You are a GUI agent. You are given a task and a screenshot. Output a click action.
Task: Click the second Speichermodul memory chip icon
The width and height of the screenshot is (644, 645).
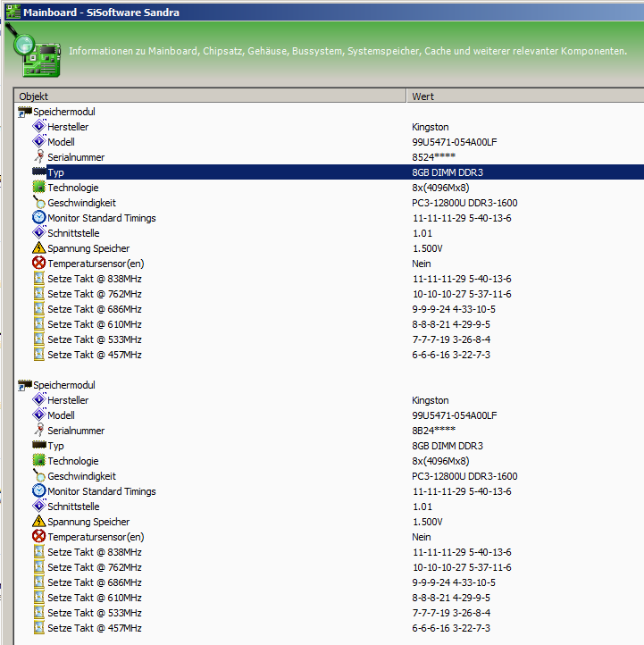[25, 385]
